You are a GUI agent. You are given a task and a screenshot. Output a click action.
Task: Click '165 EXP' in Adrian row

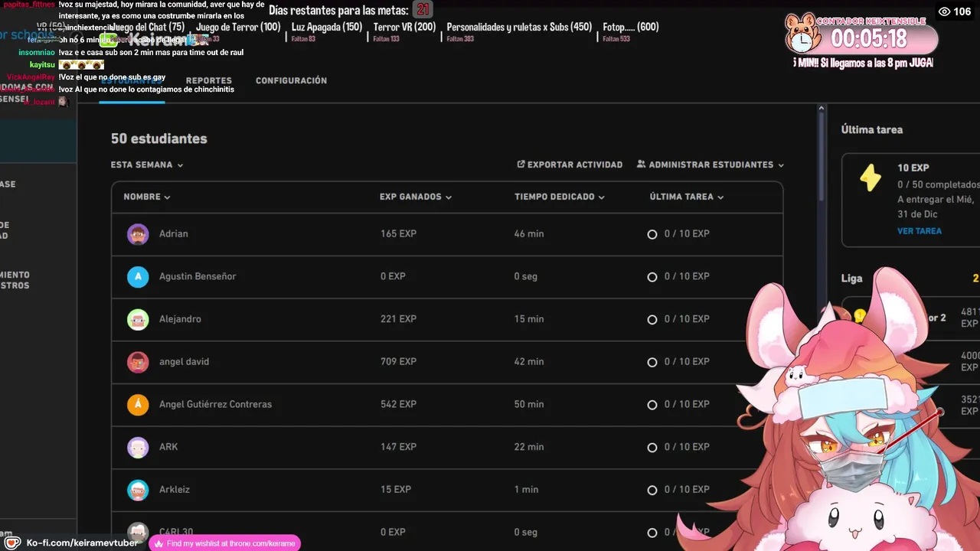[x=398, y=233]
